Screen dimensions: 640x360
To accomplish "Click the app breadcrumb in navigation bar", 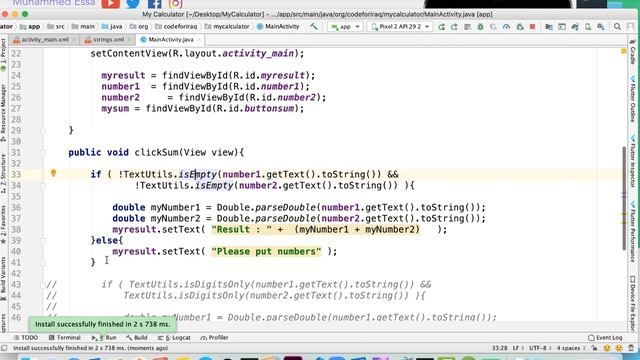I will pyautogui.click(x=30, y=27).
